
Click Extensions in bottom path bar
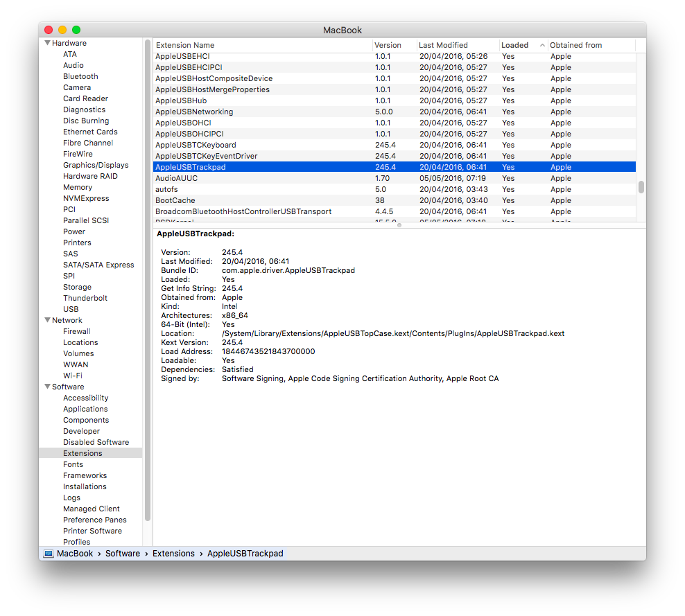pos(173,554)
